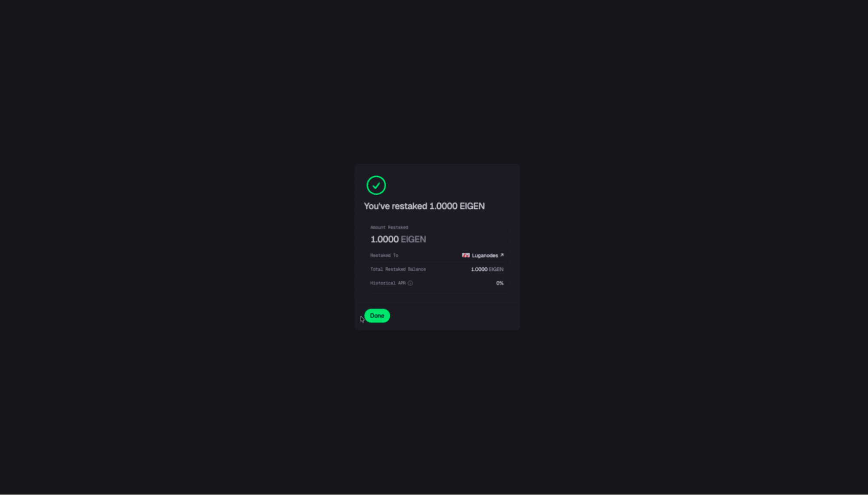Click the Historical APR info icon
The height and width of the screenshot is (495, 868).
[410, 283]
